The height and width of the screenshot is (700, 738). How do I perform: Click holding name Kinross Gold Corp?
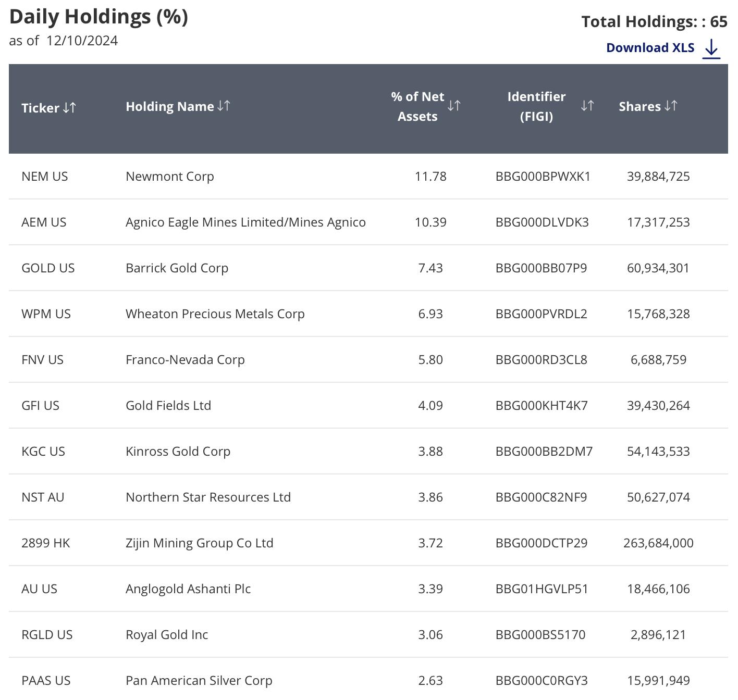click(x=178, y=452)
